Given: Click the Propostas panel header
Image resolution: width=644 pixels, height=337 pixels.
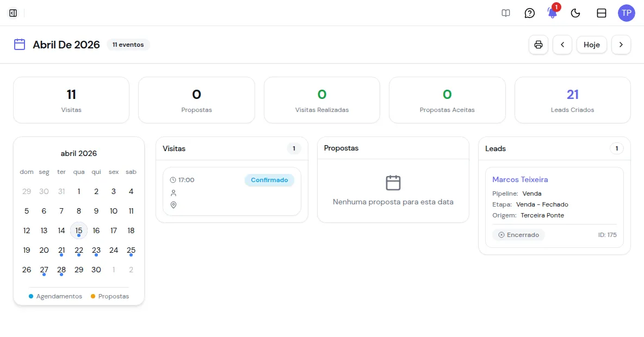Looking at the screenshot, I should tap(393, 148).
